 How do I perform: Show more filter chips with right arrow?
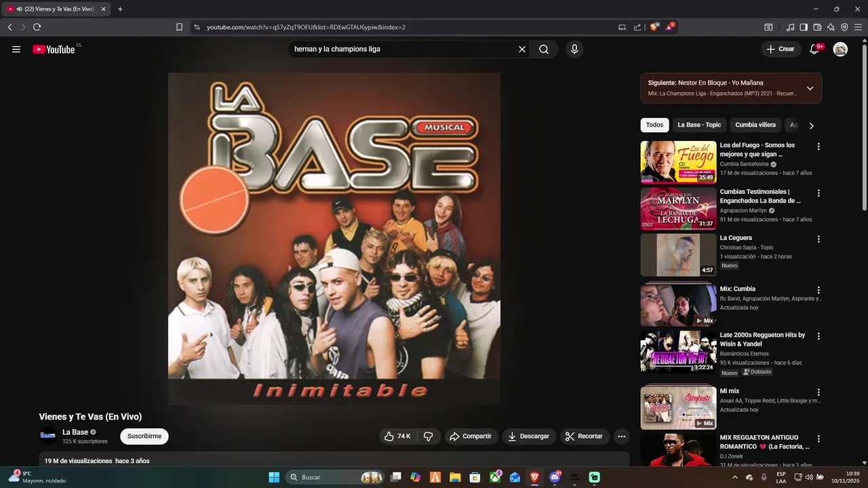coord(811,125)
